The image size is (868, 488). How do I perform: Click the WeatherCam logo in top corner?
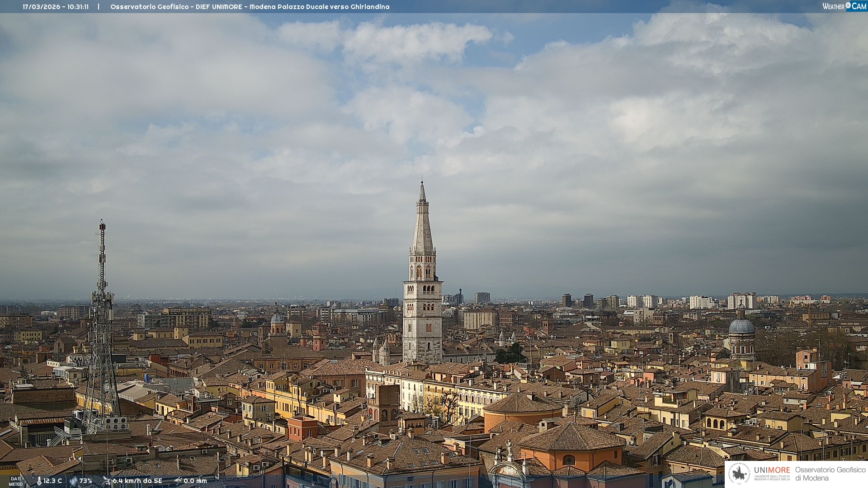pos(844,6)
